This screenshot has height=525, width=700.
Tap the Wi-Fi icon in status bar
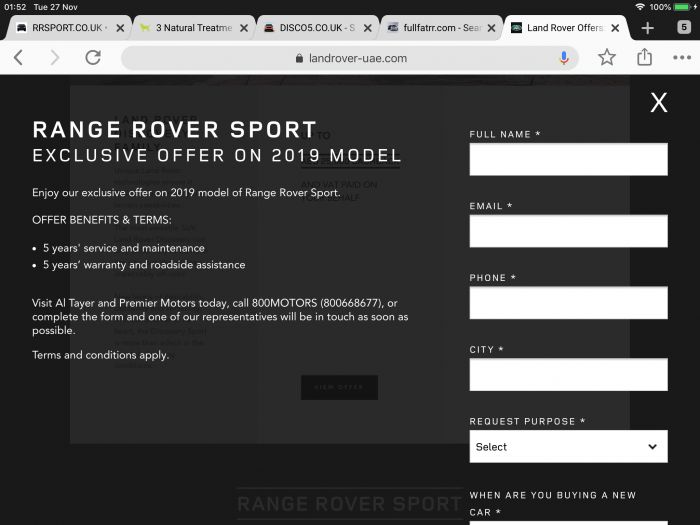tap(640, 7)
